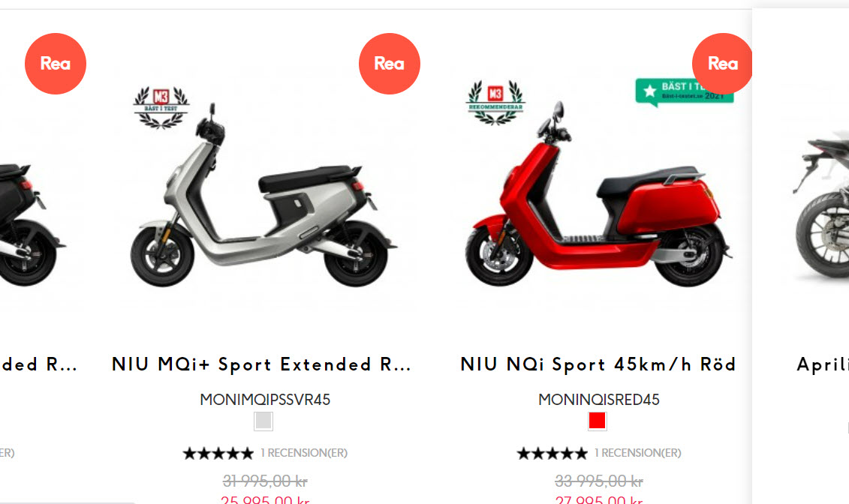The height and width of the screenshot is (504, 849).
Task: Click the M3 Rekommenderar laurel badge
Action: tap(495, 103)
